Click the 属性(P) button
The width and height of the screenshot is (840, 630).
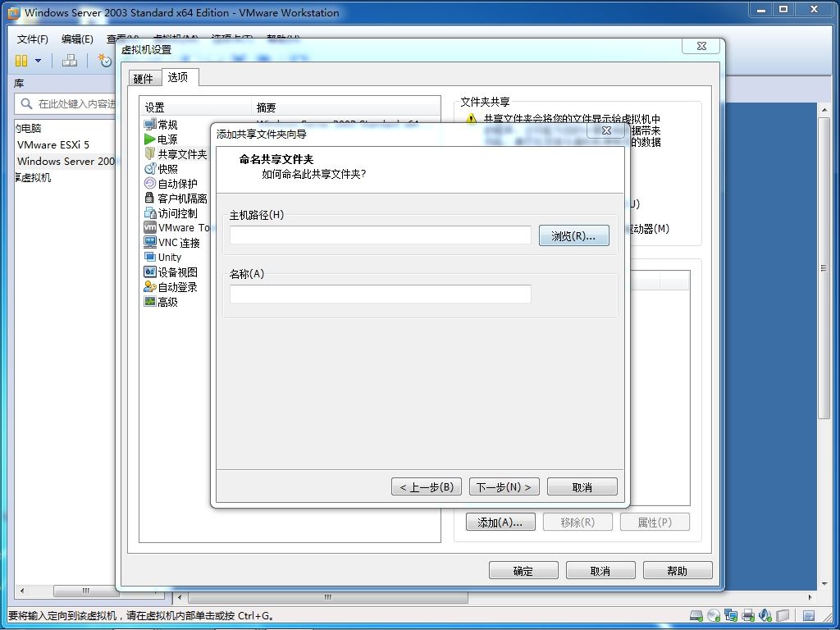655,523
